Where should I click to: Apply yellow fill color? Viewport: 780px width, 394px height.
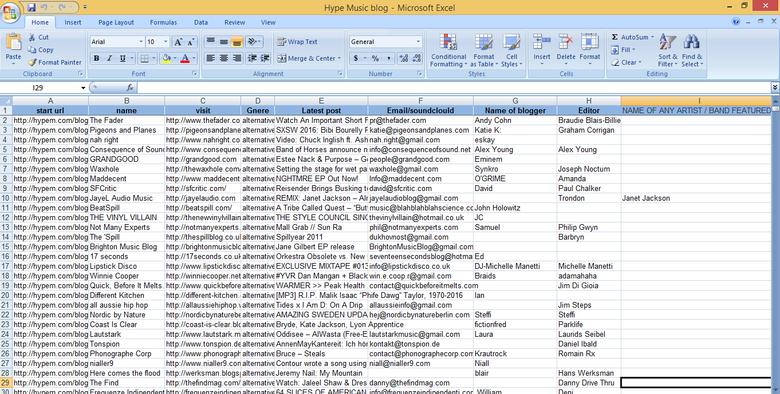point(166,59)
